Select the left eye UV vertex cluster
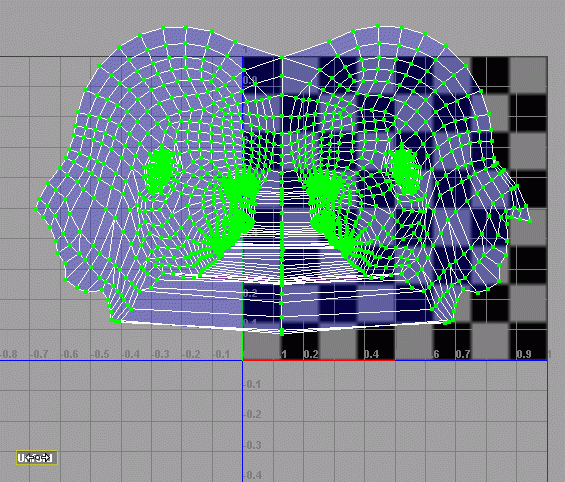The image size is (565, 482). click(x=160, y=169)
